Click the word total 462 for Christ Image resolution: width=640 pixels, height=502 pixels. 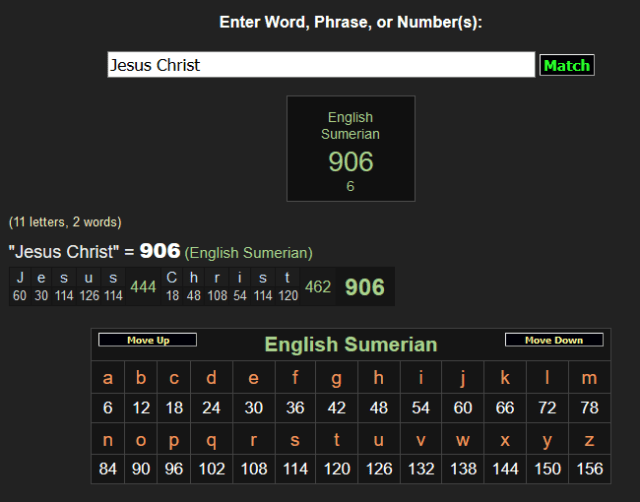coord(317,288)
